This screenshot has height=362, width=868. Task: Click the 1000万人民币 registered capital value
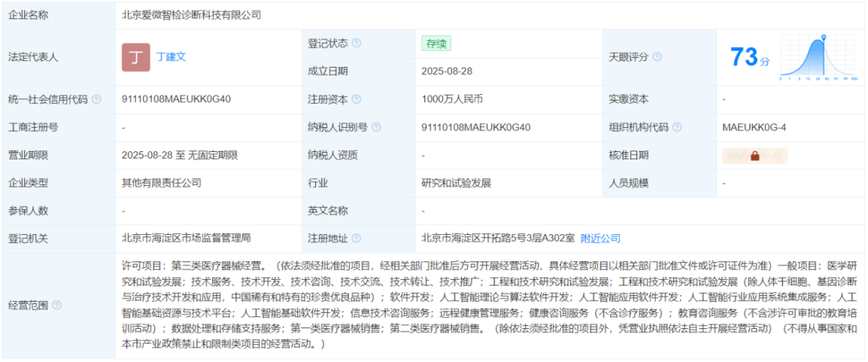[452, 100]
